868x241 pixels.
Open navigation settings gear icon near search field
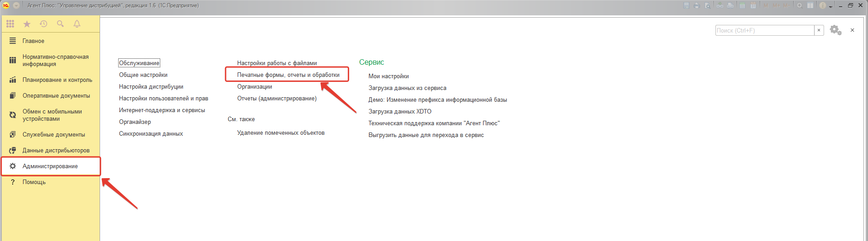[x=835, y=30]
